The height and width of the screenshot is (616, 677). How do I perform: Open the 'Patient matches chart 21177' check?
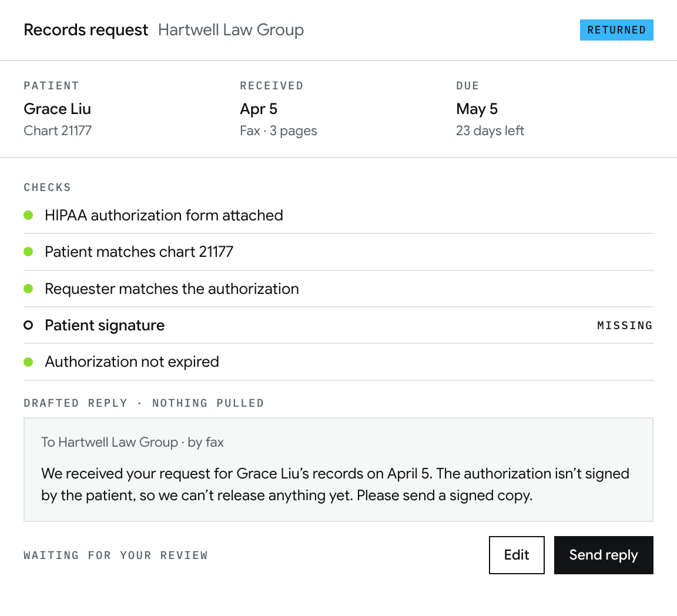[338, 252]
